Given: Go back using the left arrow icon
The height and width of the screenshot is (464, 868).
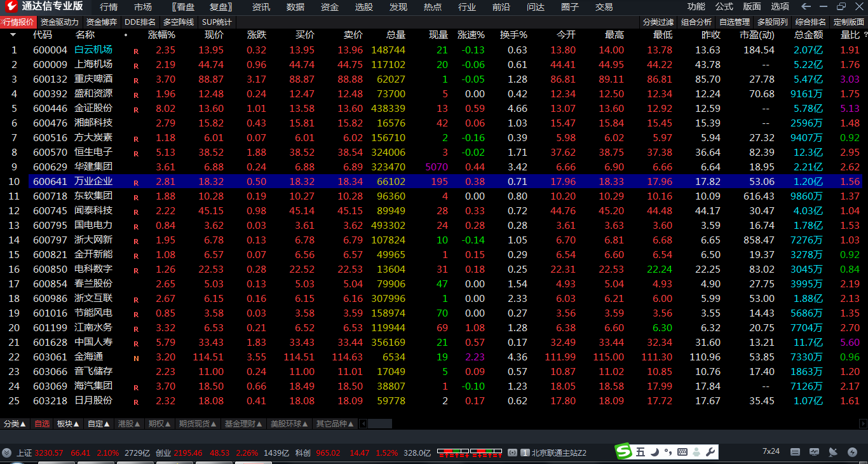Looking at the screenshot, I should click(806, 6).
